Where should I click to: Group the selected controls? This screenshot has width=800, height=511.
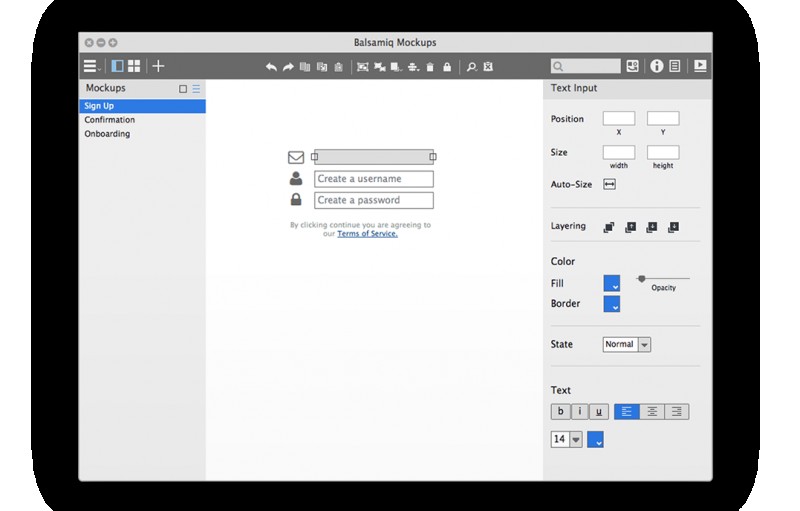click(363, 67)
